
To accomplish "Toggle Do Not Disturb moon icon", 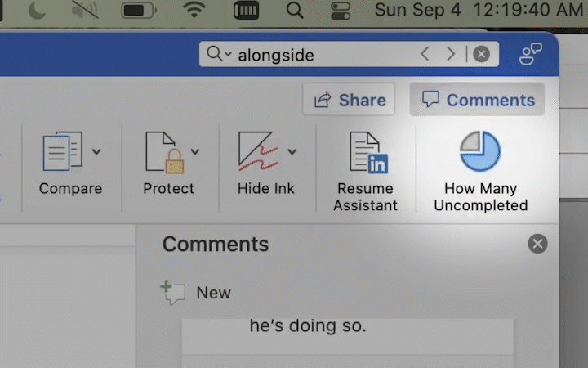I will tap(37, 10).
